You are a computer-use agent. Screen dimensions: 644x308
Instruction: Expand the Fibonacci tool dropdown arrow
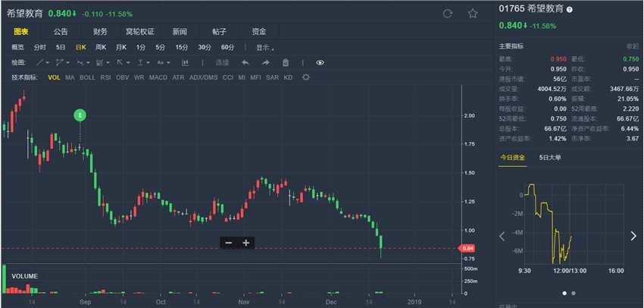point(108,63)
